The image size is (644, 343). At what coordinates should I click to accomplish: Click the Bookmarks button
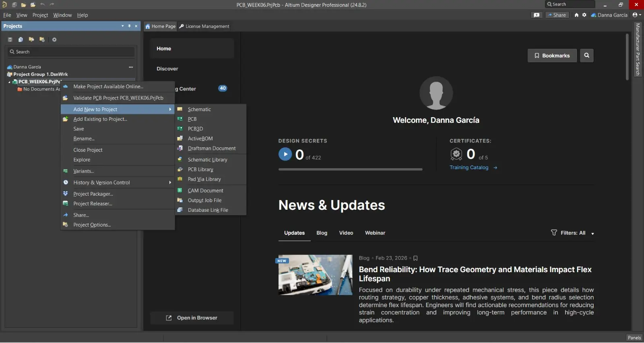click(552, 56)
